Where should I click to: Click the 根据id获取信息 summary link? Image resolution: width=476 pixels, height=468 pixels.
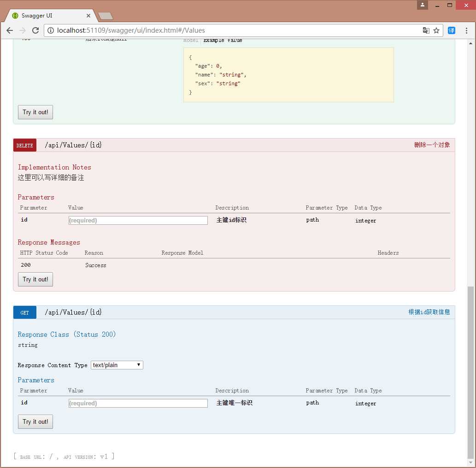[429, 312]
